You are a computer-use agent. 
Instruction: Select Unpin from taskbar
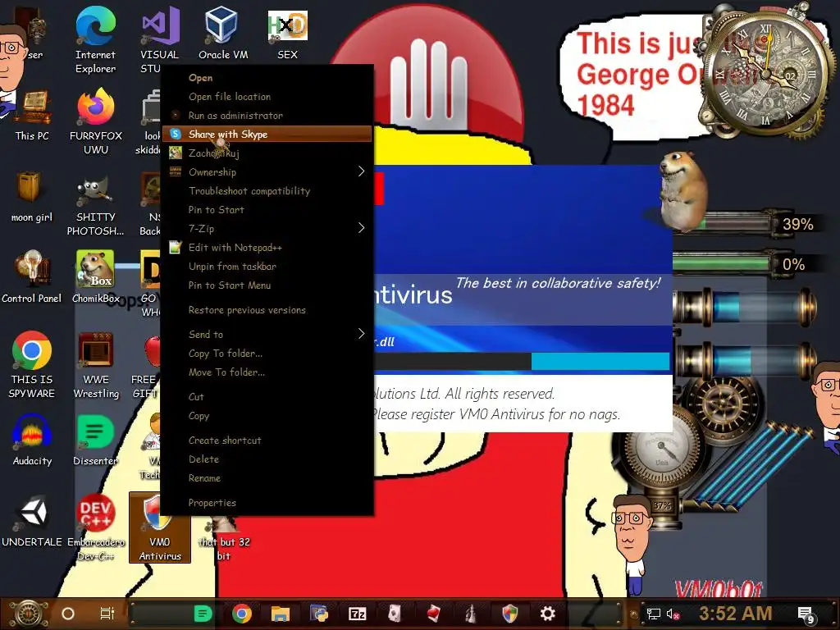click(x=267, y=267)
